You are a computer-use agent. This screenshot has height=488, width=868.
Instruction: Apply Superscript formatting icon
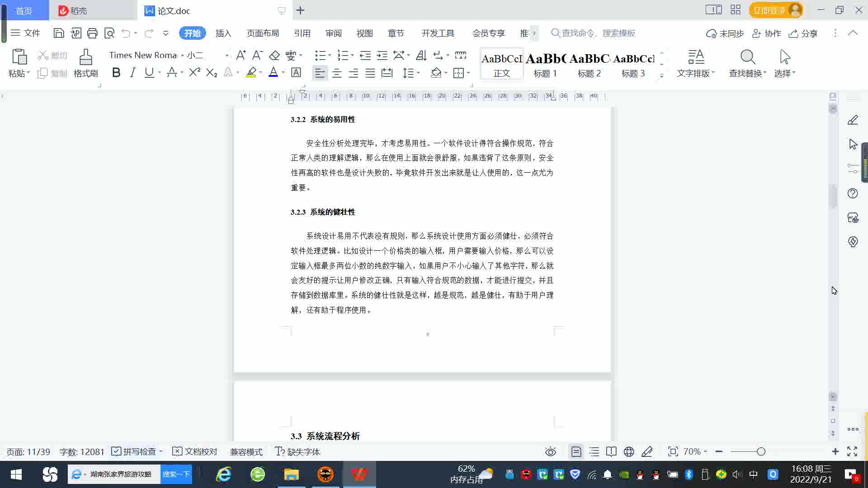[194, 72]
